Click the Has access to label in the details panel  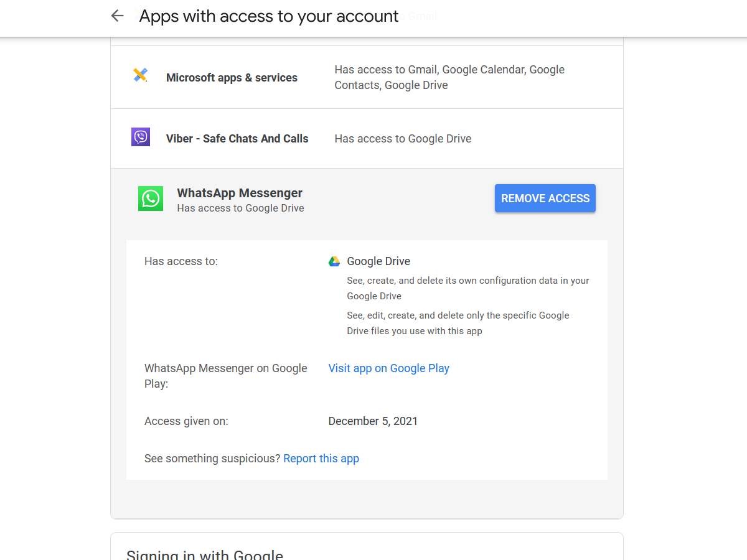181,261
